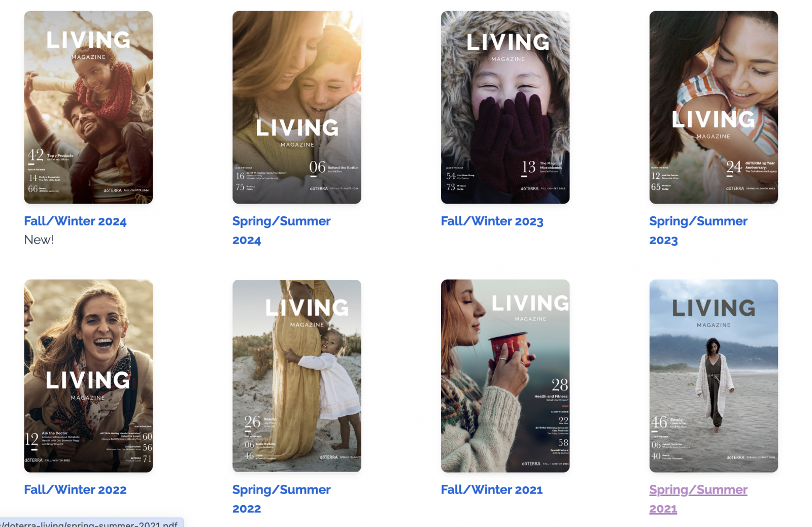812x527 pixels.
Task: Open the Fall/Winter 2021 issue link
Action: click(x=491, y=490)
